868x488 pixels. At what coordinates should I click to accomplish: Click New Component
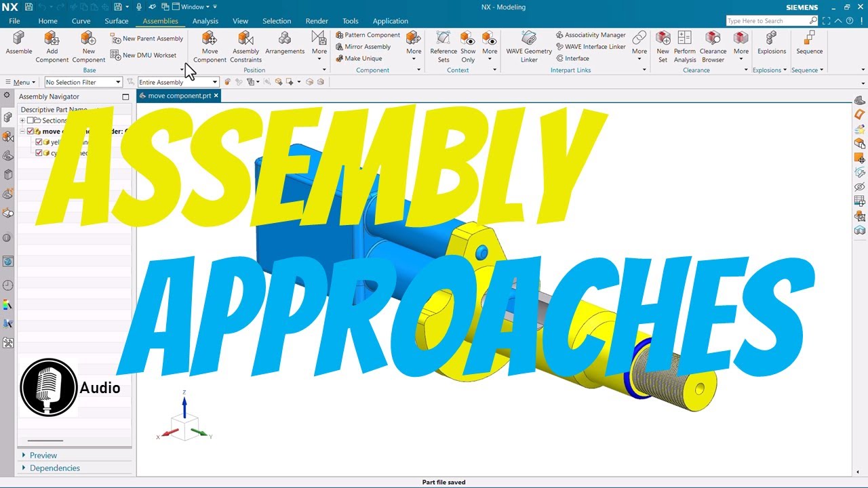click(x=89, y=47)
